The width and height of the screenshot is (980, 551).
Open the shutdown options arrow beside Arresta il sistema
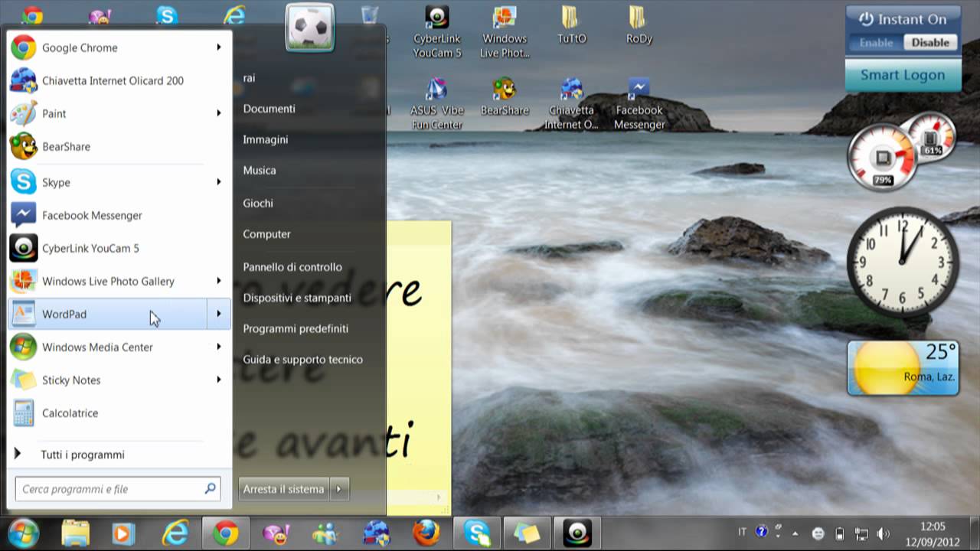(x=339, y=489)
